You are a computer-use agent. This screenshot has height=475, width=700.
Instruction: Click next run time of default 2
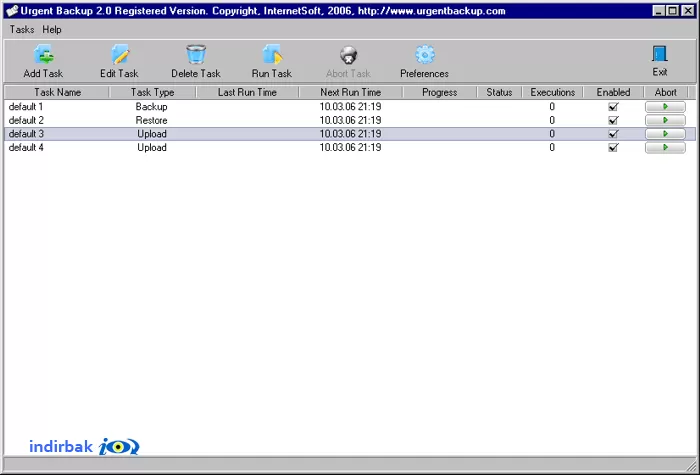click(x=350, y=121)
